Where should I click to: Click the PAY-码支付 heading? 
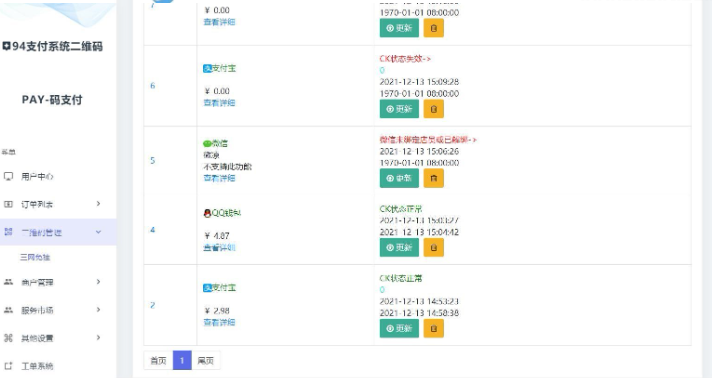point(52,100)
